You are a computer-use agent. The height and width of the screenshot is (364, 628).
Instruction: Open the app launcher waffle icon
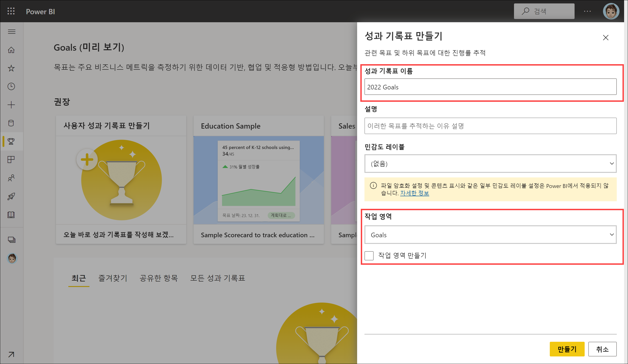pyautogui.click(x=11, y=11)
